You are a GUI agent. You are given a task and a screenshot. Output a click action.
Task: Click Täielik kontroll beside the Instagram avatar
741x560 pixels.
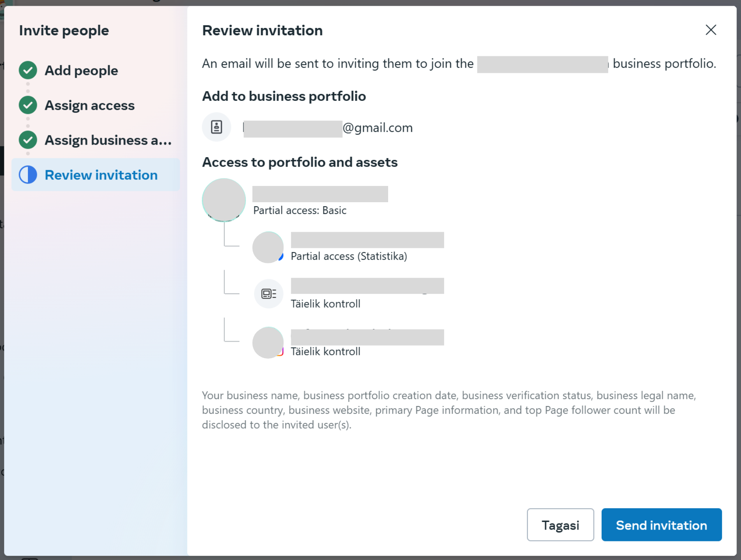(325, 352)
